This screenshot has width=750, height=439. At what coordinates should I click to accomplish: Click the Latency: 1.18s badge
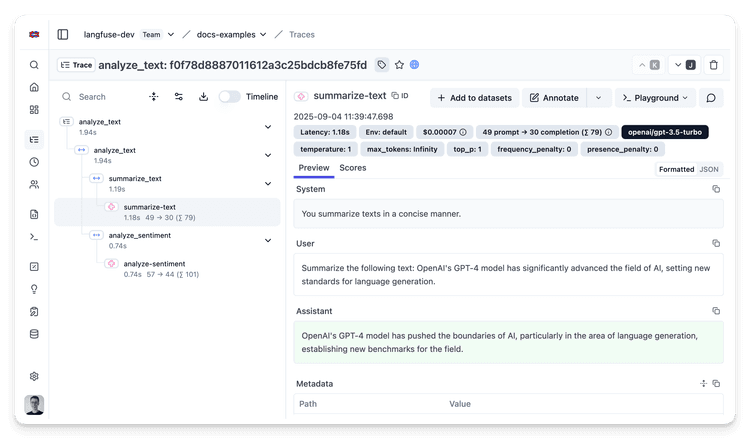[x=325, y=132]
